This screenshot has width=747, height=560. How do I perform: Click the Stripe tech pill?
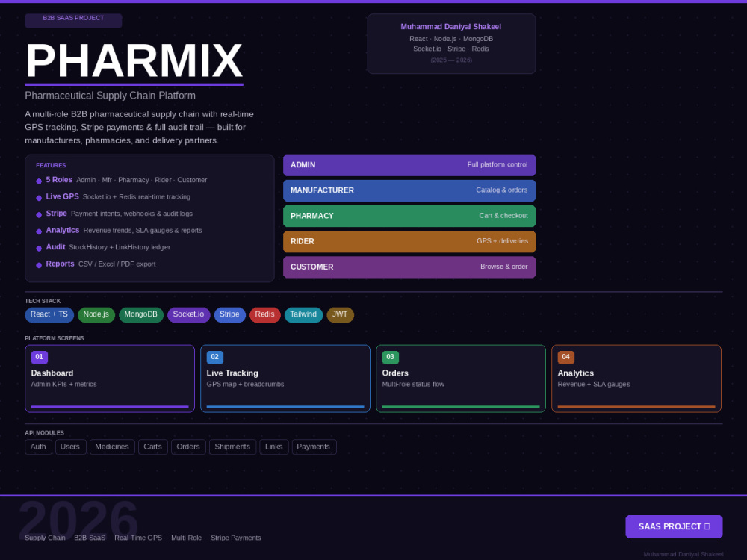point(229,315)
